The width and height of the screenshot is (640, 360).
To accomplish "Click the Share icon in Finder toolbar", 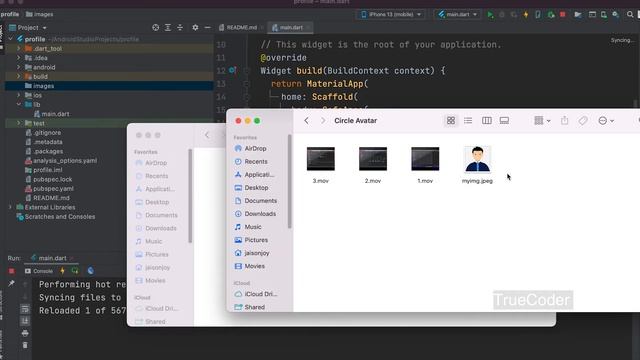I will tap(564, 120).
